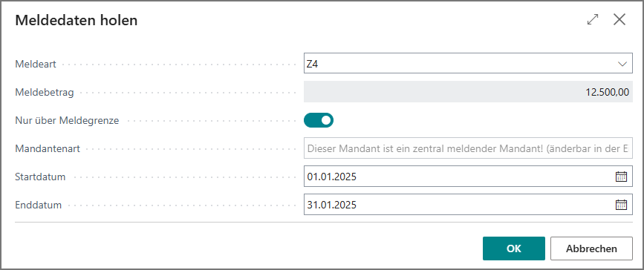The image size is (644, 270).
Task: Select the Meldeart combo box showing Z4
Action: [468, 63]
